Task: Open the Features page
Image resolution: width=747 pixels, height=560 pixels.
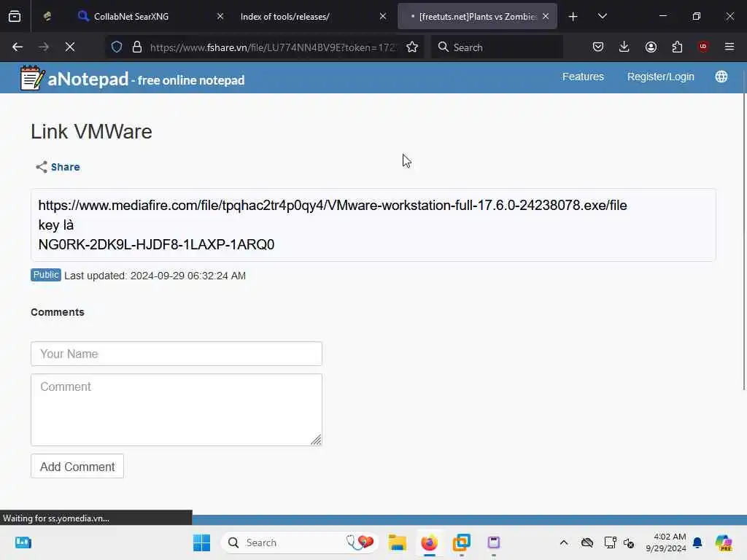Action: tap(583, 77)
